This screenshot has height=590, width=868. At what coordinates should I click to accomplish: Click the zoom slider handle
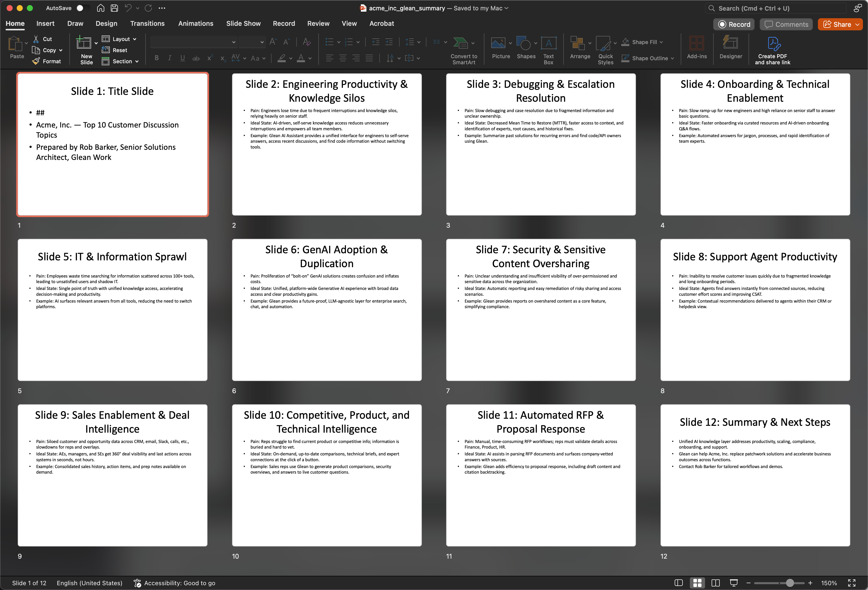click(x=790, y=583)
